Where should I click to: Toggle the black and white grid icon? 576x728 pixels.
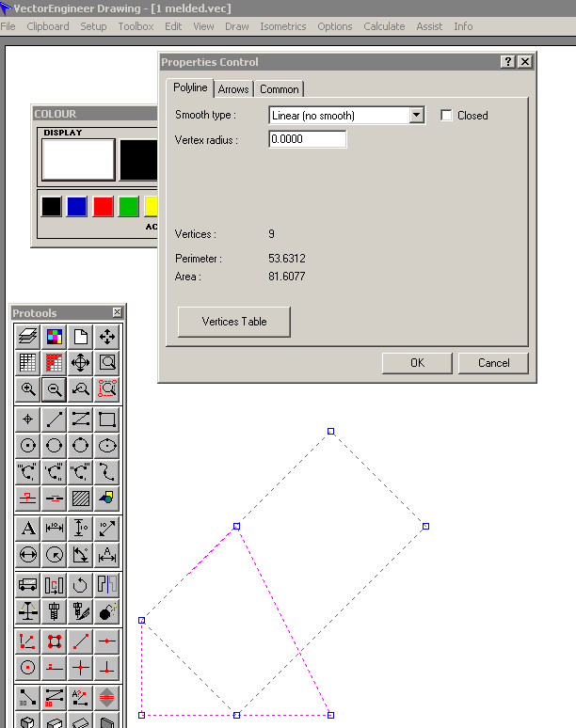tap(28, 363)
